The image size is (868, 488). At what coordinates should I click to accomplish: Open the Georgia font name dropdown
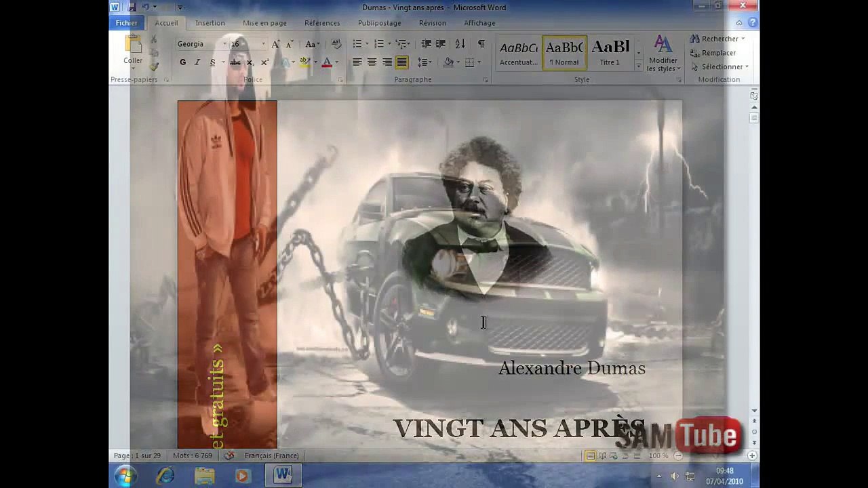[x=224, y=44]
